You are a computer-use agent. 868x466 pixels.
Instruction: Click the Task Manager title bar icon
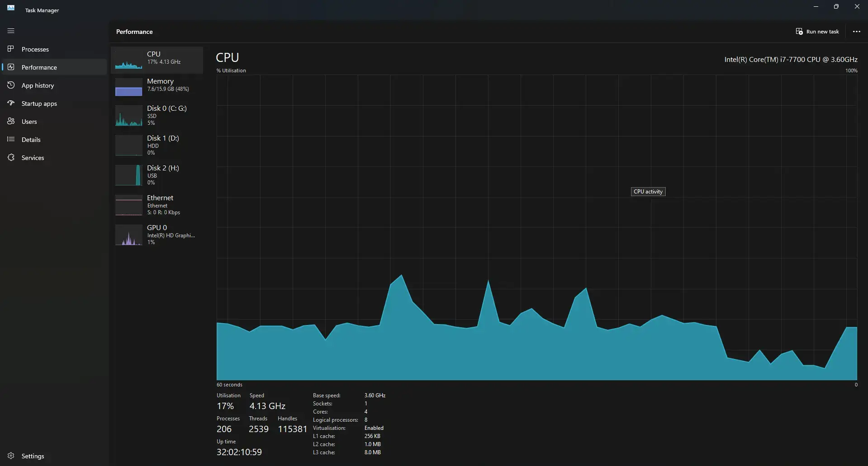(x=11, y=8)
